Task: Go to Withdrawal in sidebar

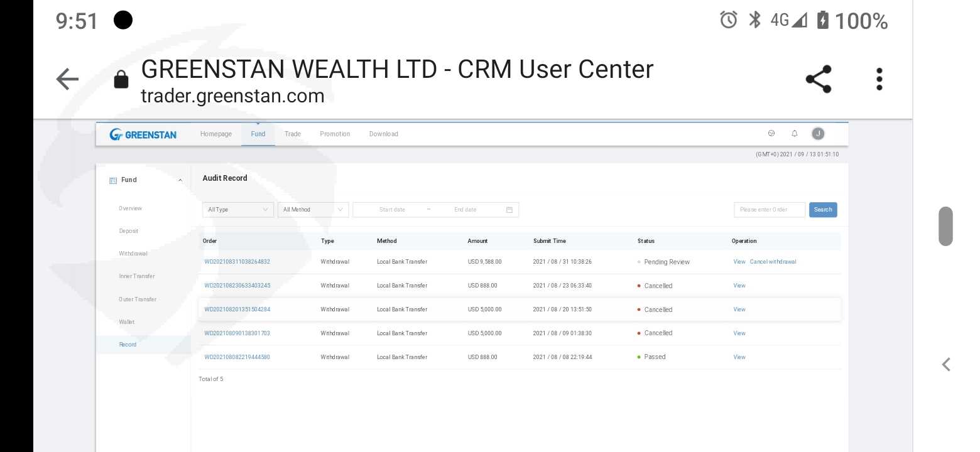Action: 133,254
